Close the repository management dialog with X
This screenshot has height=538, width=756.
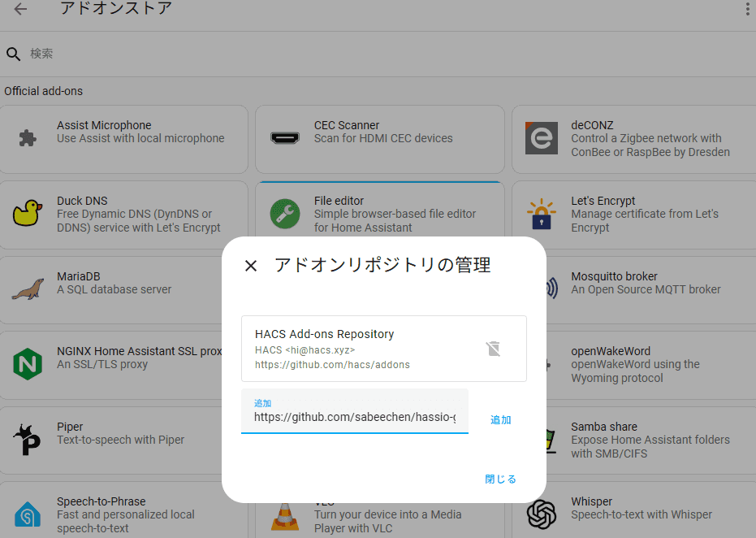coord(251,266)
